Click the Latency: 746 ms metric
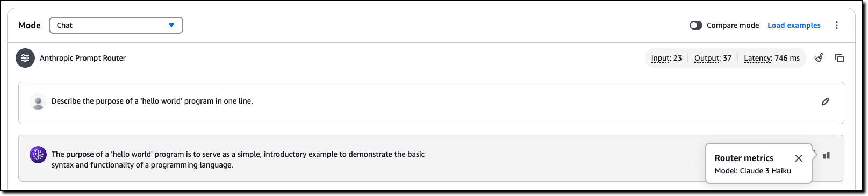 [772, 58]
